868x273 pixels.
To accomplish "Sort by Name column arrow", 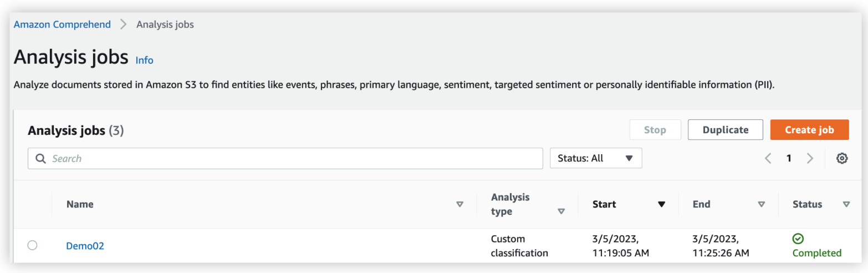I will (459, 204).
